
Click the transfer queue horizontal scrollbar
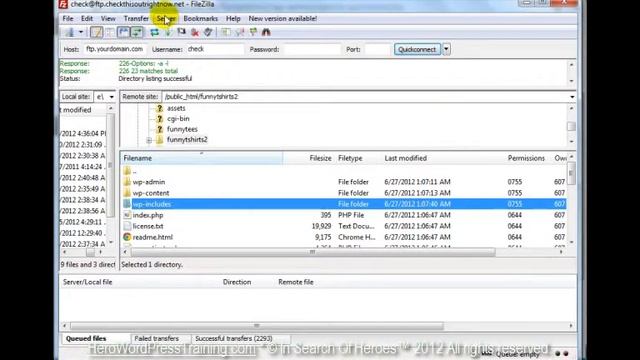tap(256, 326)
